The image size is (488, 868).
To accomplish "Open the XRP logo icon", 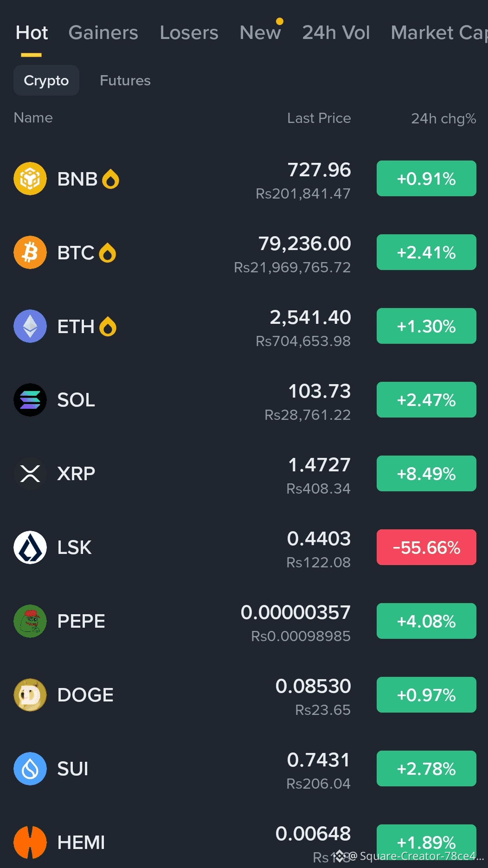I will 30,474.
